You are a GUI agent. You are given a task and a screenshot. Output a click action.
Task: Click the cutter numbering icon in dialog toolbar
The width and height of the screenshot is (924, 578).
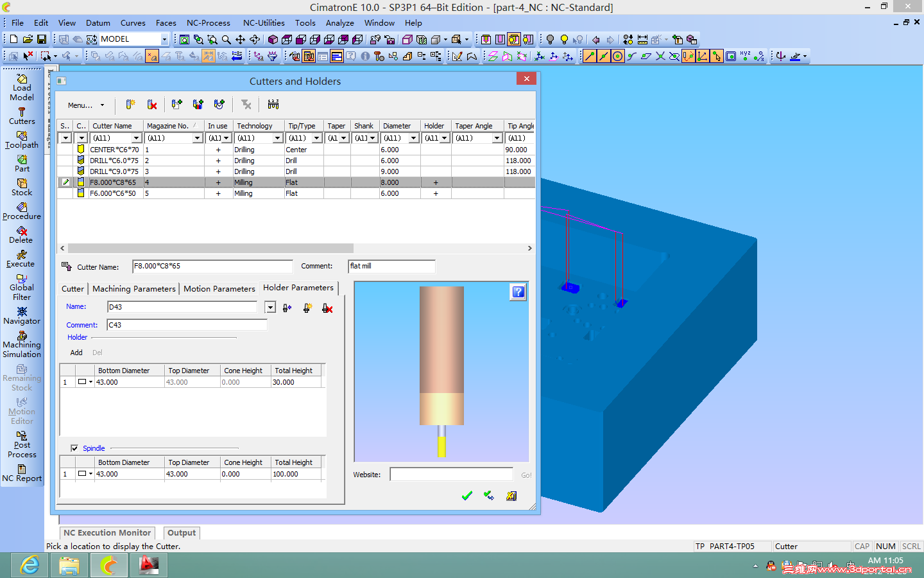click(273, 105)
